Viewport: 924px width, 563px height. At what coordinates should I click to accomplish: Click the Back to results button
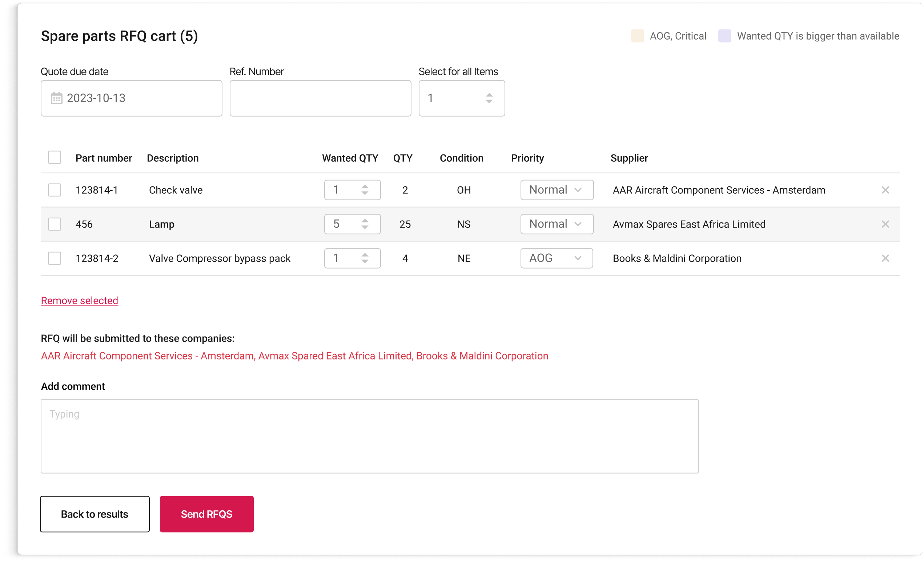[x=95, y=514]
